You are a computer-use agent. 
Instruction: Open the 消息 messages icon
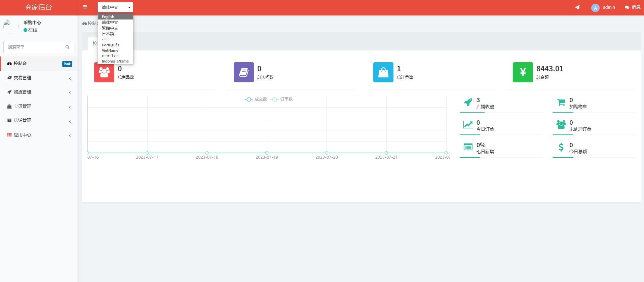click(x=632, y=7)
